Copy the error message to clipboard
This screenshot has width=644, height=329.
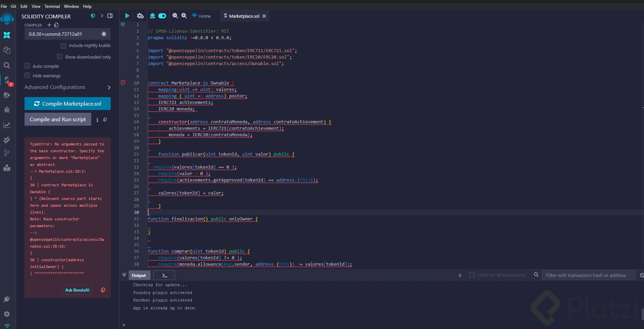103,290
